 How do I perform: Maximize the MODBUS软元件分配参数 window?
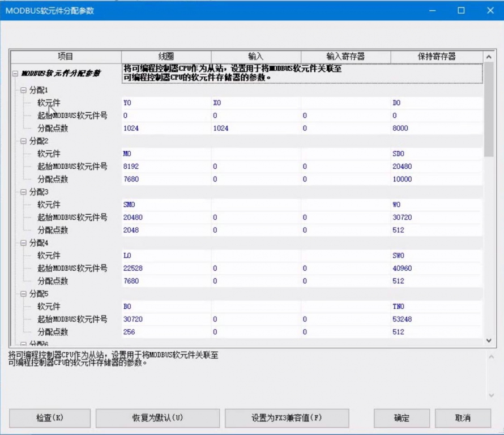point(462,10)
